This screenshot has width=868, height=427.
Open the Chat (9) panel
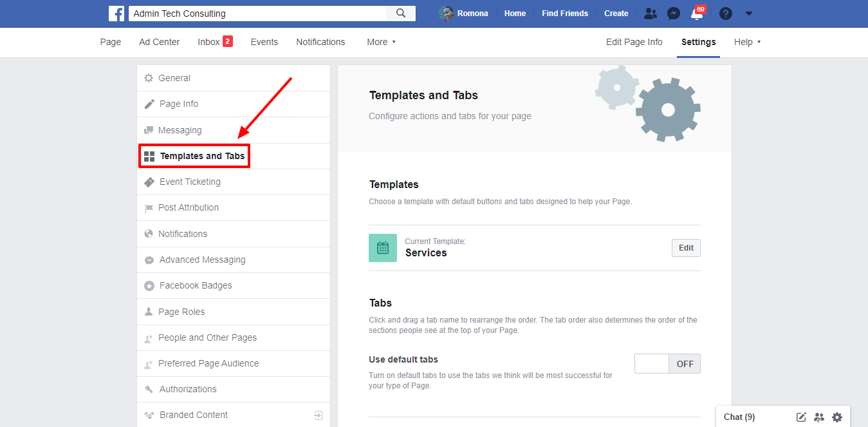[x=739, y=417]
